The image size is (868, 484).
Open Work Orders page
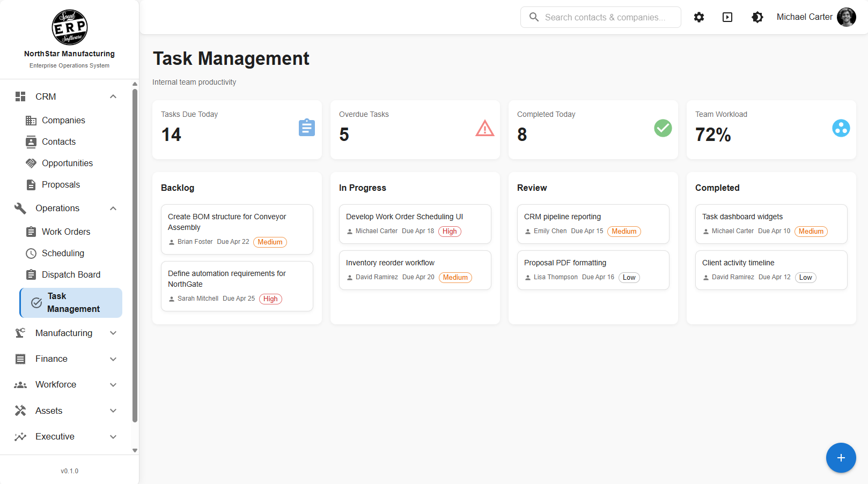pyautogui.click(x=71, y=232)
